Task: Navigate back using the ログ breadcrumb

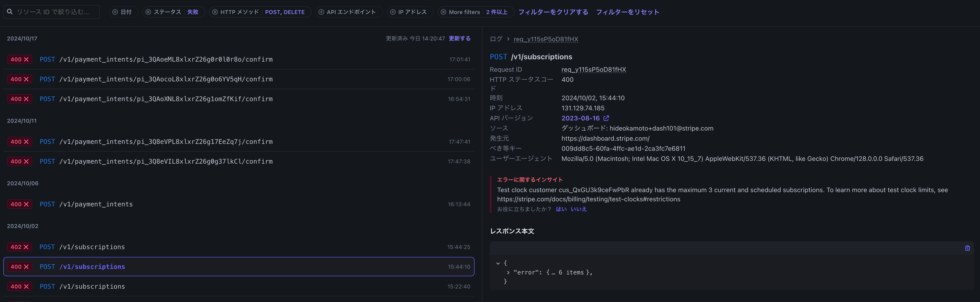Action: click(x=496, y=39)
